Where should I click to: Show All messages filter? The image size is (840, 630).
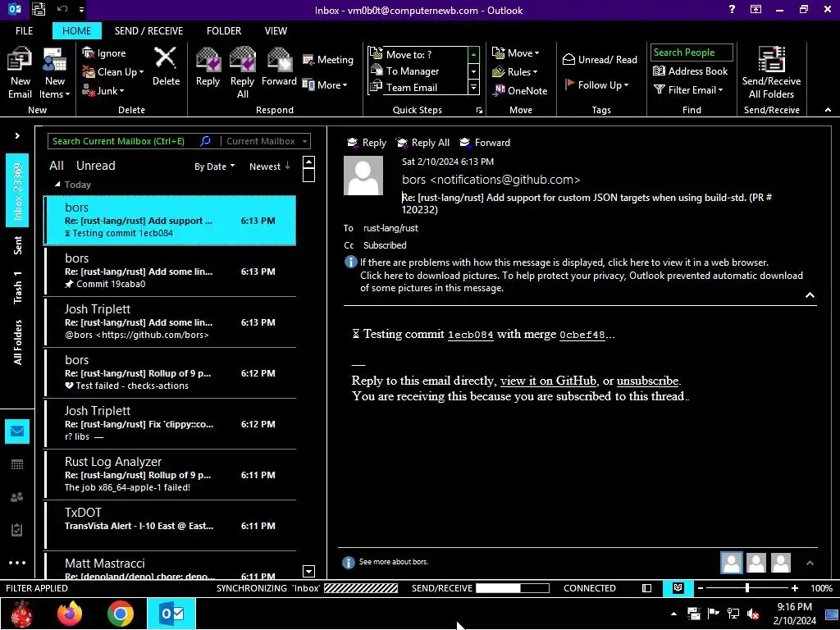57,166
